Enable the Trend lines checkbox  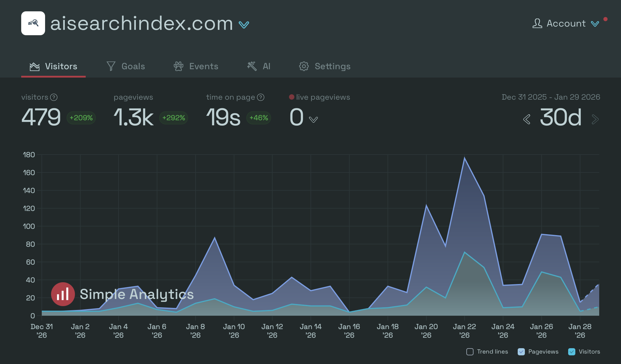[470, 352]
